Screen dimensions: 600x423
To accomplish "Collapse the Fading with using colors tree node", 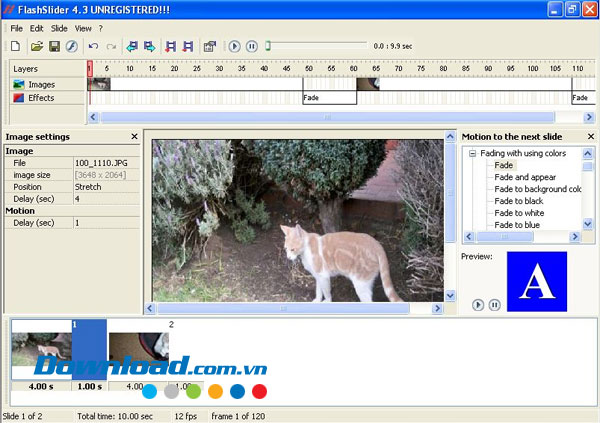I will (473, 154).
